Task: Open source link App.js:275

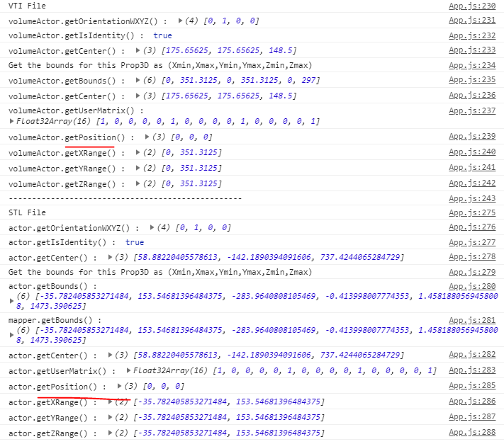Action: (x=472, y=213)
